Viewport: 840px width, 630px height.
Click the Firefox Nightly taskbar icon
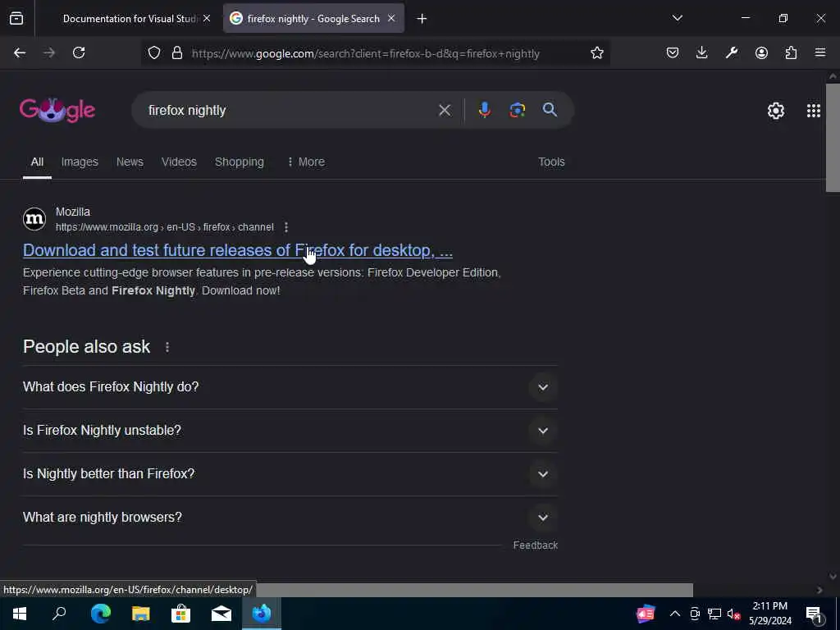coord(262,614)
